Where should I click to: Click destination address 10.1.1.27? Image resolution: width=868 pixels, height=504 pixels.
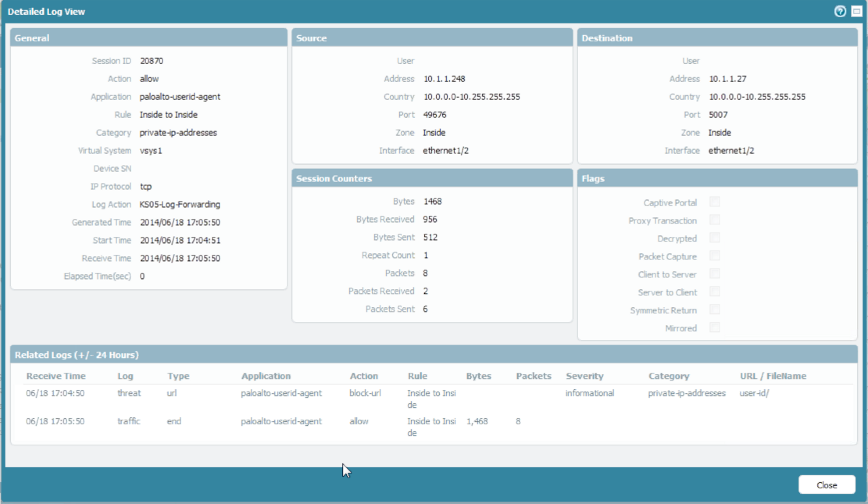tap(727, 79)
